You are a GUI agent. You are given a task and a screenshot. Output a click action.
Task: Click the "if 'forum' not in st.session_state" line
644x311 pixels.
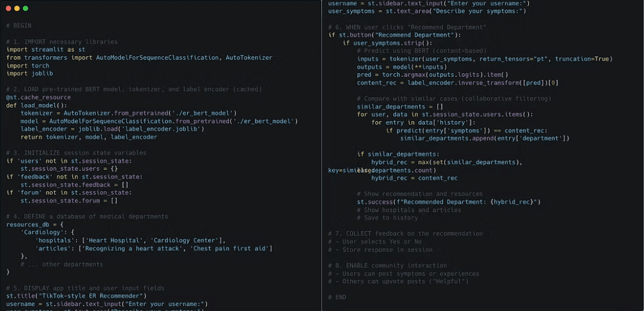click(69, 193)
